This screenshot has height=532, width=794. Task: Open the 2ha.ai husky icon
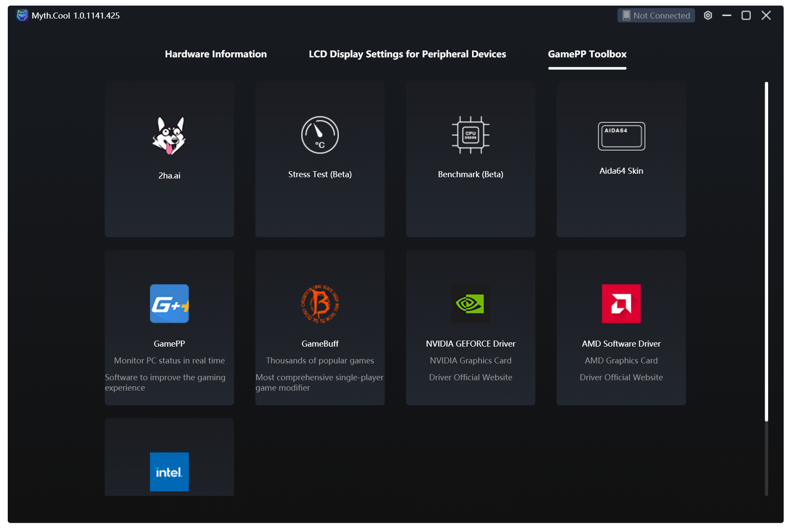(169, 135)
